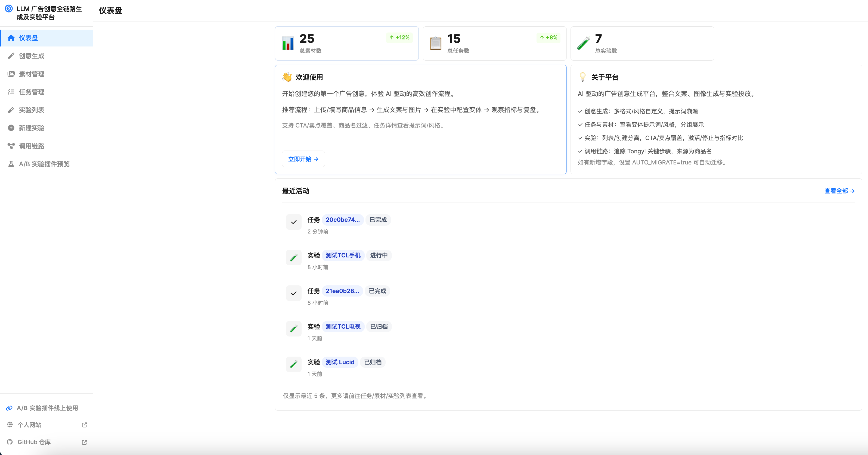Screen dimensions: 868x455
Task: Click the plus-circle icon beside 新建实验
Action: tap(11, 128)
